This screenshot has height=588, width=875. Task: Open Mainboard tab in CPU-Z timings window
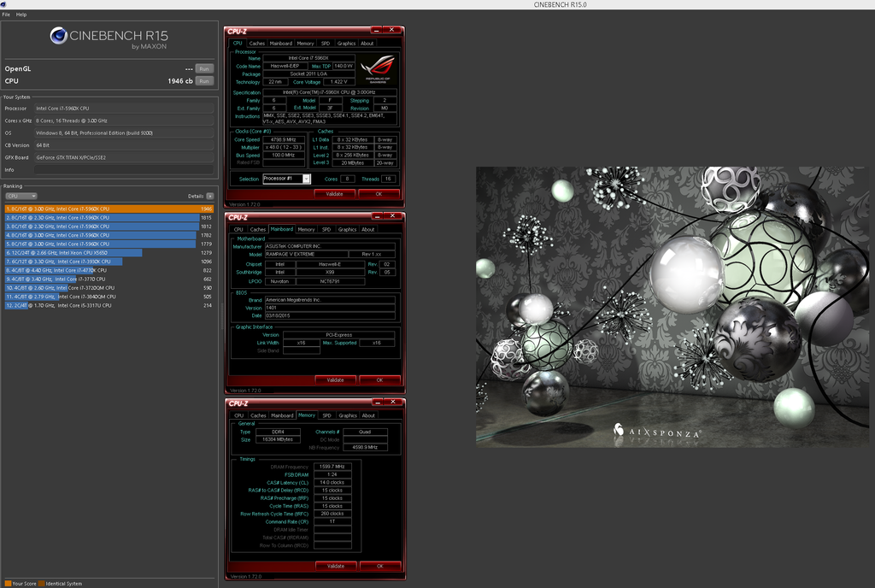pyautogui.click(x=282, y=415)
